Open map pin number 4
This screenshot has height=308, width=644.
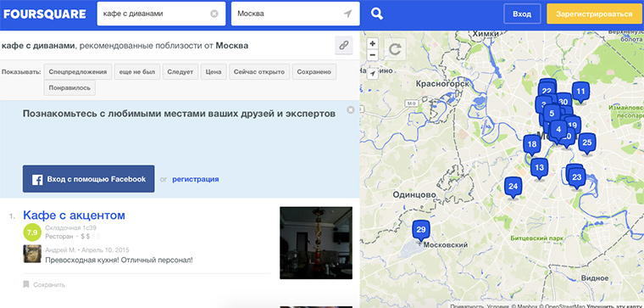pyautogui.click(x=558, y=131)
